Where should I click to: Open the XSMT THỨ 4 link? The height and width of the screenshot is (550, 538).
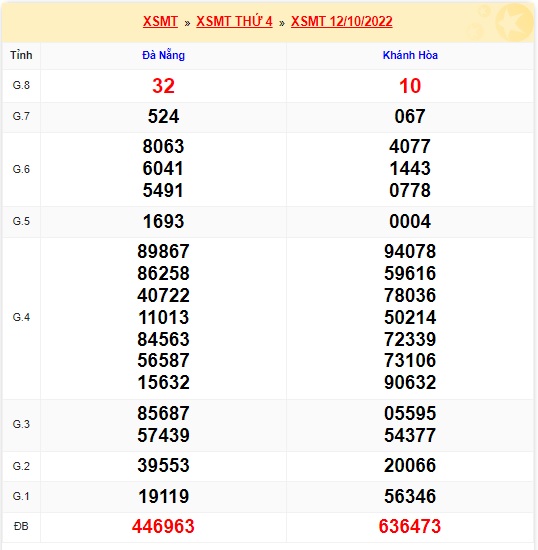[234, 21]
